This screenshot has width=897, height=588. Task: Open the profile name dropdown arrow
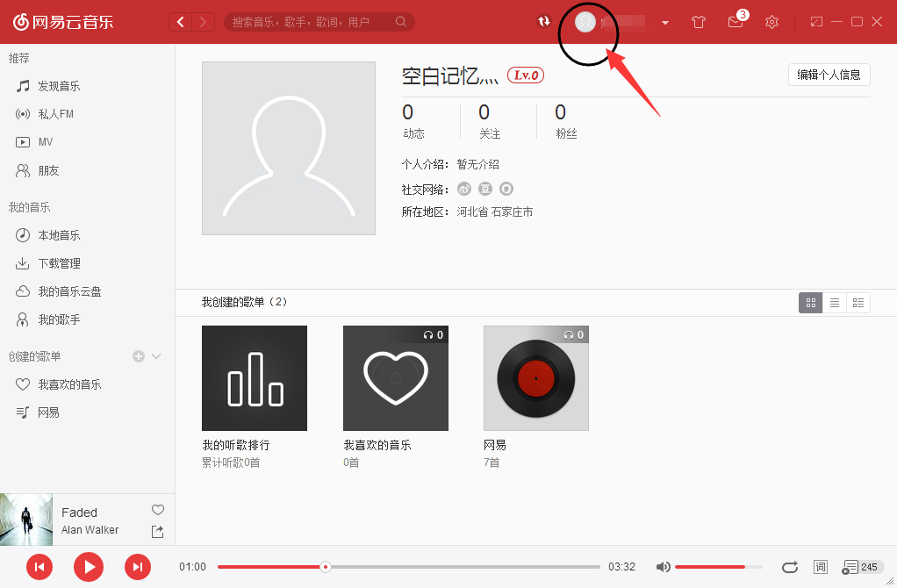point(664,21)
